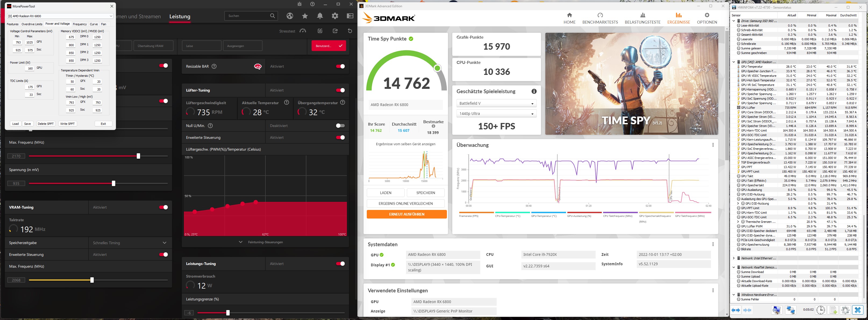Open 3DMark Optionen gear icon

pos(707,15)
